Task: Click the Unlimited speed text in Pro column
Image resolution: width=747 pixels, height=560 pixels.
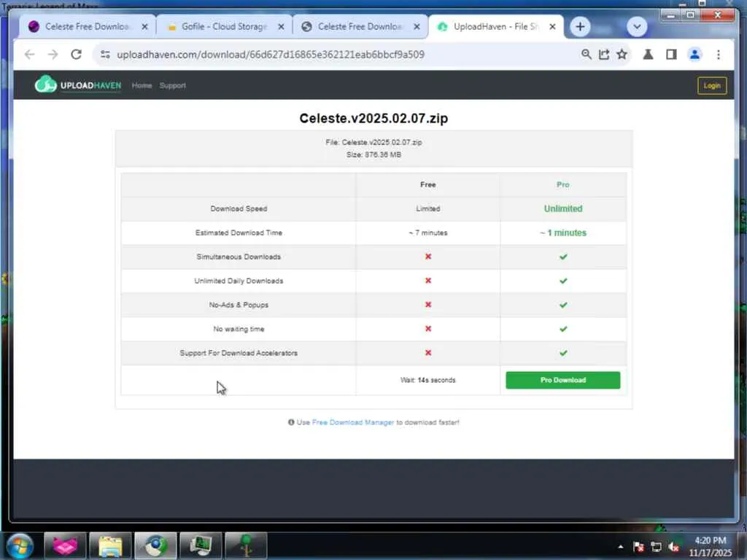Action: tap(563, 209)
